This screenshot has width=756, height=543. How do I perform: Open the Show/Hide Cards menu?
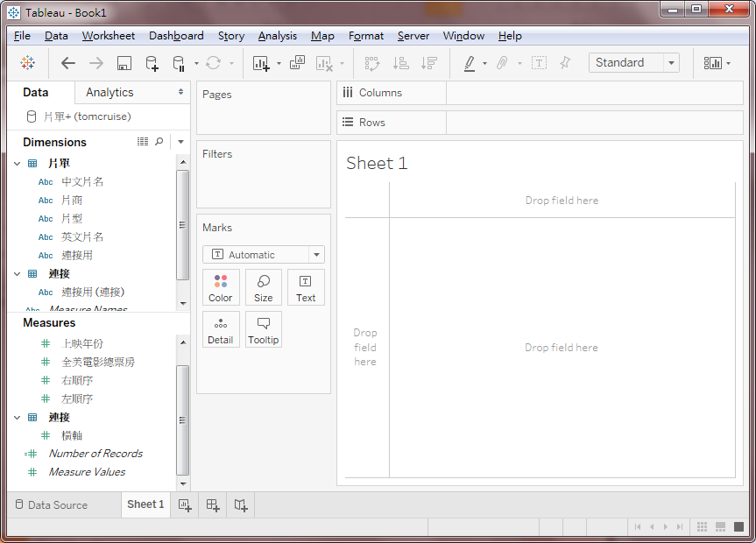(717, 63)
